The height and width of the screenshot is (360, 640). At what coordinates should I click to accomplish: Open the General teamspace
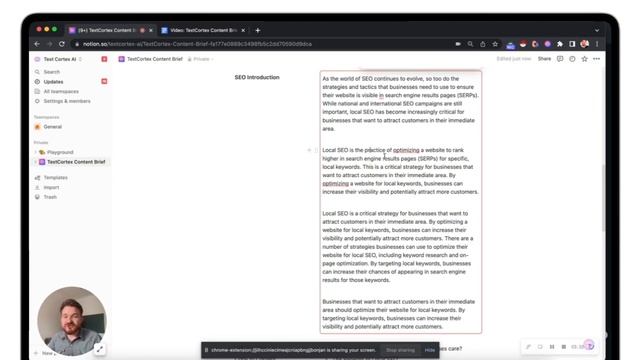(x=53, y=127)
